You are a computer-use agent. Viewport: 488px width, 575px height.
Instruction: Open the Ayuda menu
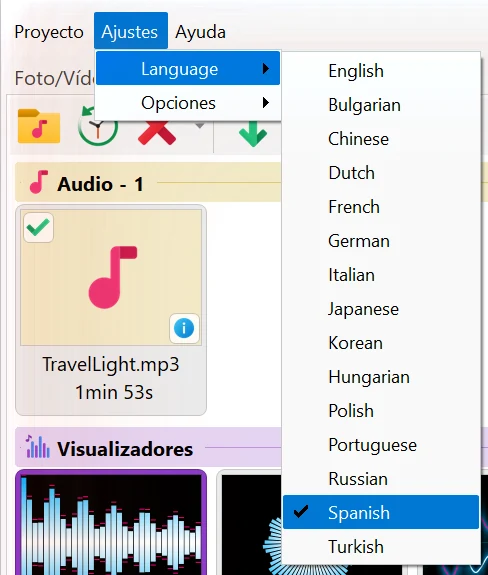200,32
